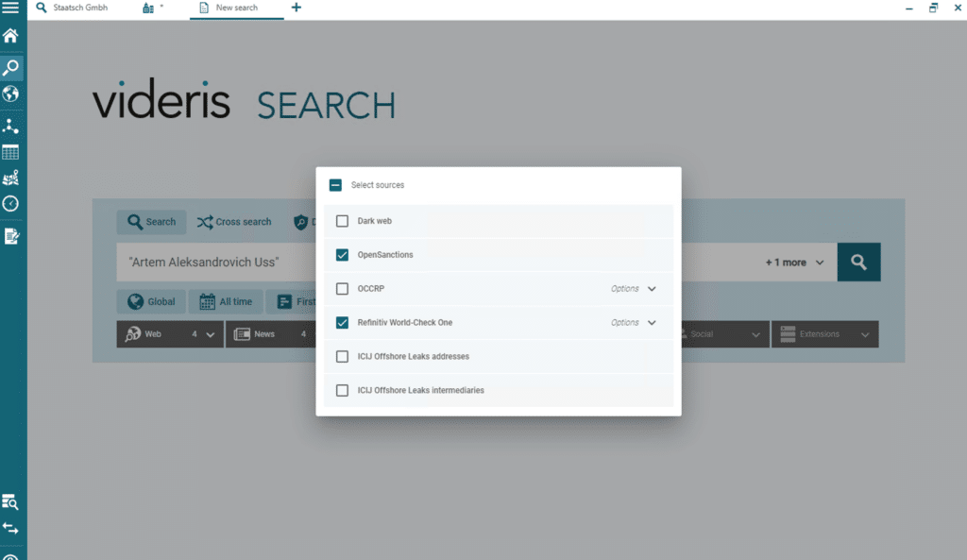Select the New search tab
The width and height of the screenshot is (967, 560).
(x=236, y=8)
